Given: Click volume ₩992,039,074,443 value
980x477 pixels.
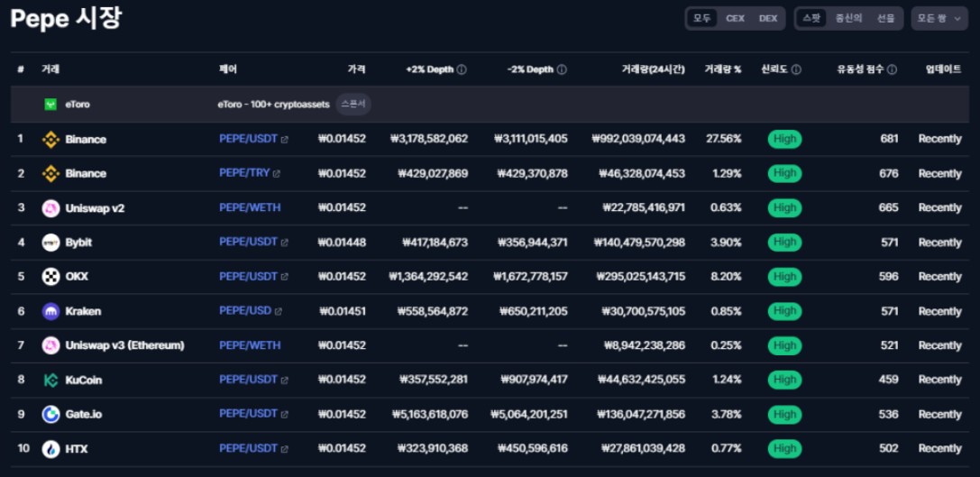Looking at the screenshot, I should click(638, 139).
